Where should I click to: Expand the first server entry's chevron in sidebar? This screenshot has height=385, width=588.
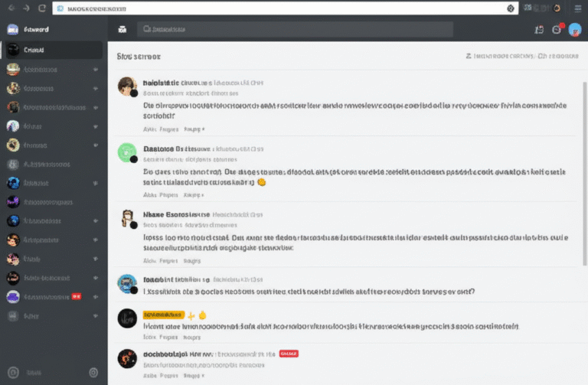95,70
